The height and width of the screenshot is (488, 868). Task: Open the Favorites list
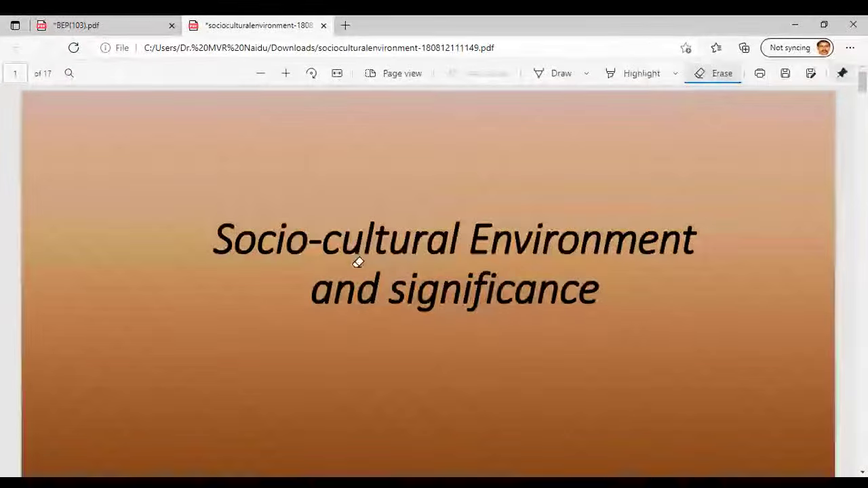point(716,47)
